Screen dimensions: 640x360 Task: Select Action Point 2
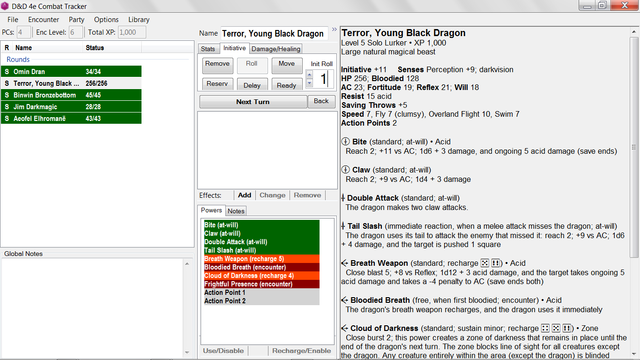click(262, 301)
